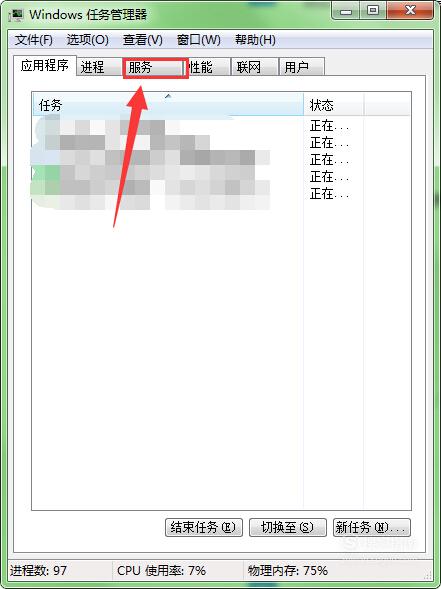Minimize the Windows 任务管理器 window
This screenshot has width=441, height=589.
(x=346, y=11)
